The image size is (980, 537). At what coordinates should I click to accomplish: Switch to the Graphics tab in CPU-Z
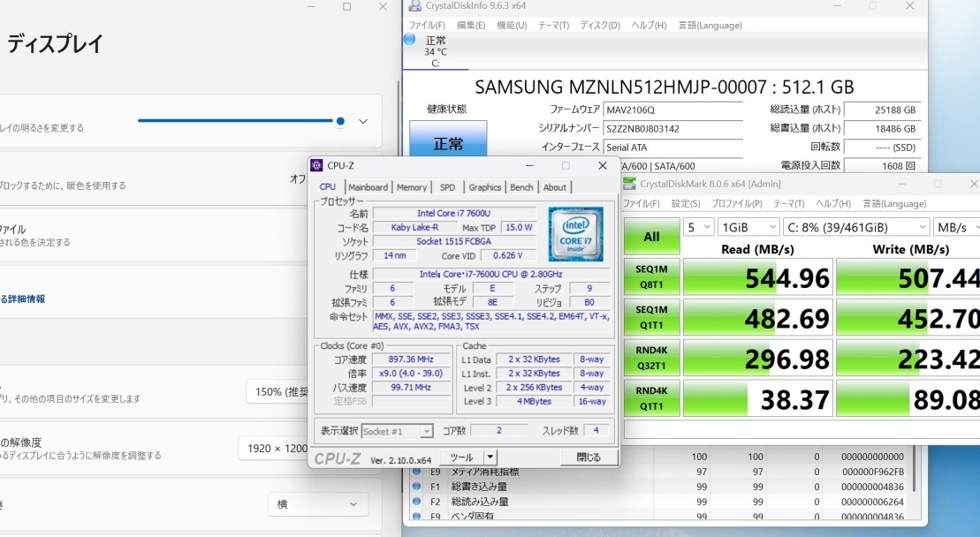pyautogui.click(x=485, y=187)
